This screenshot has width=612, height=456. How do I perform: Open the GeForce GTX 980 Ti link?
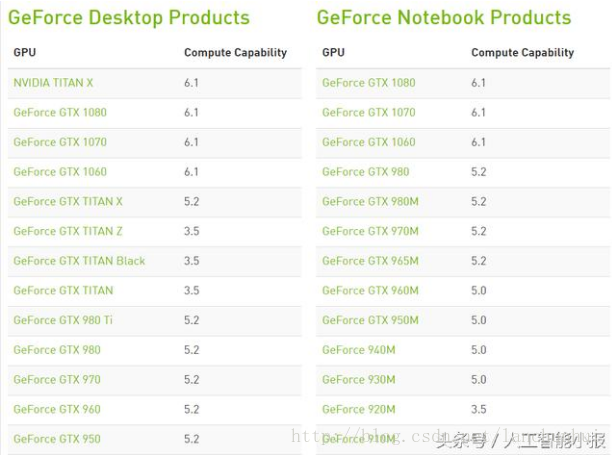pyautogui.click(x=63, y=320)
